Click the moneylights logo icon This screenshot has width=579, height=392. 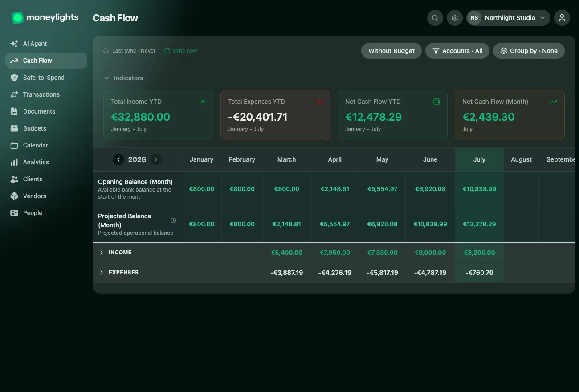point(17,18)
